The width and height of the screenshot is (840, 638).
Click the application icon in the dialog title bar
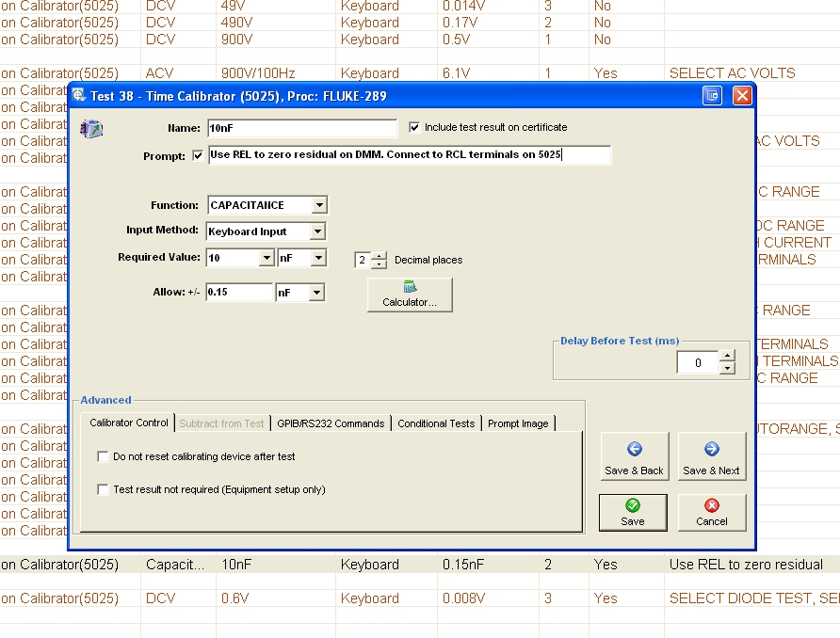coord(79,96)
